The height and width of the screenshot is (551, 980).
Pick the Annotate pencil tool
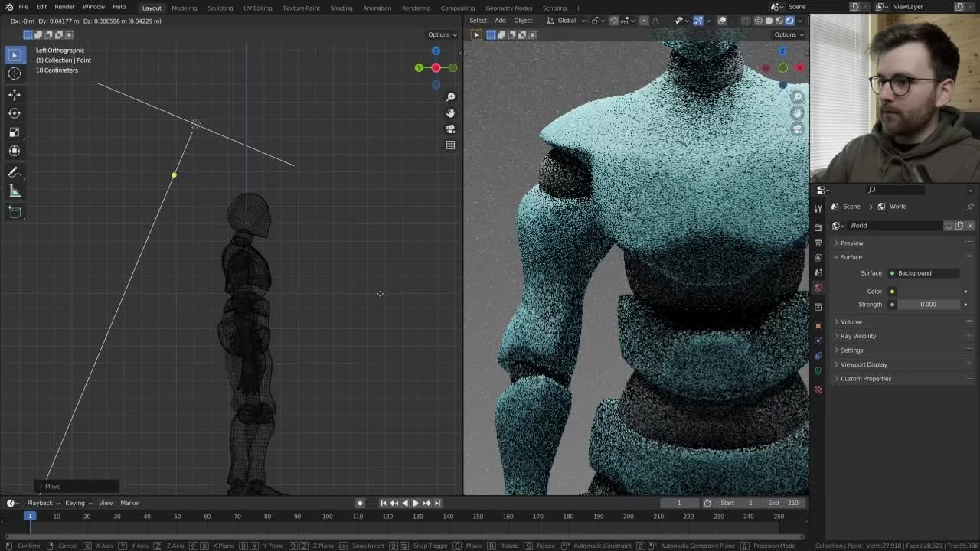coord(15,172)
